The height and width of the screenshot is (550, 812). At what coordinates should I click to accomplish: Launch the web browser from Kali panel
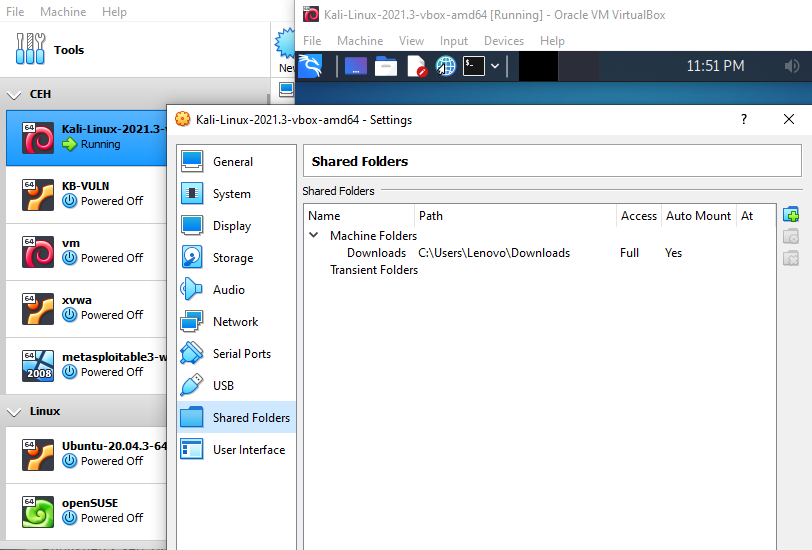(445, 66)
